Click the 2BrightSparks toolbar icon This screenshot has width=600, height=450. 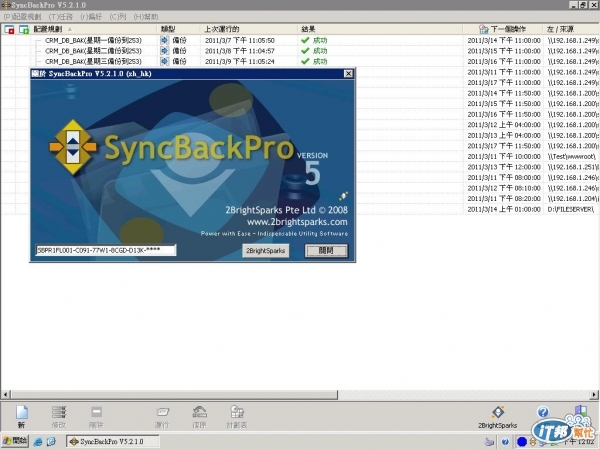pos(497,416)
